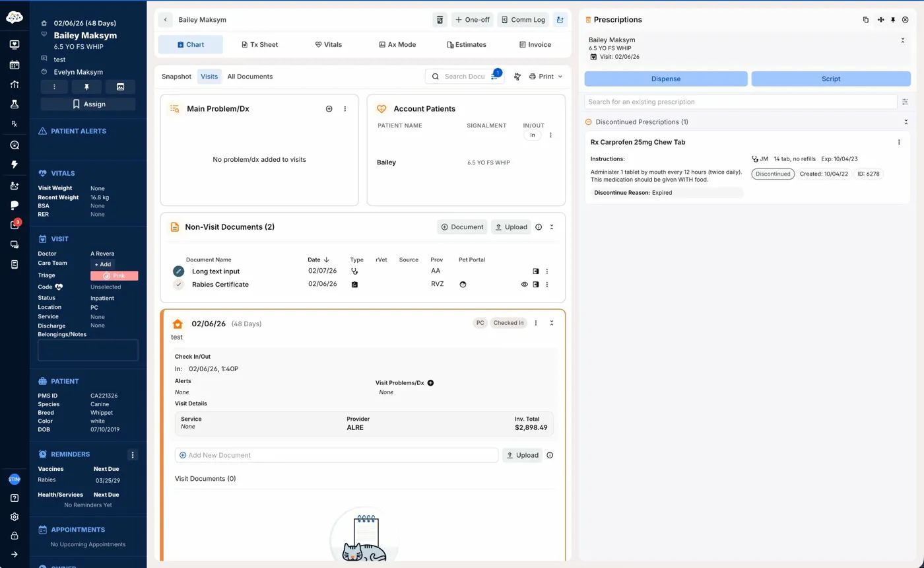Click the pin icon under patient name
Viewport: 924px width, 568px height.
pos(87,87)
